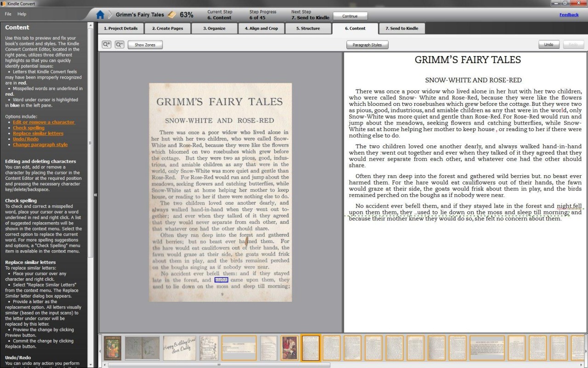
Task: Click the zoom out magnifier icon
Action: [x=119, y=45]
